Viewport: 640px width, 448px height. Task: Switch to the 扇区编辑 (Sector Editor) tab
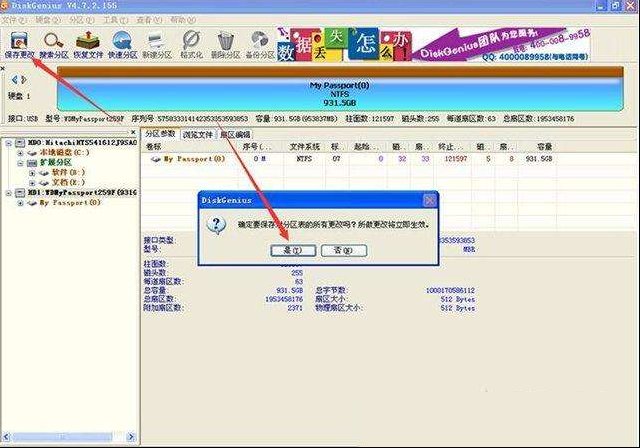(x=235, y=134)
